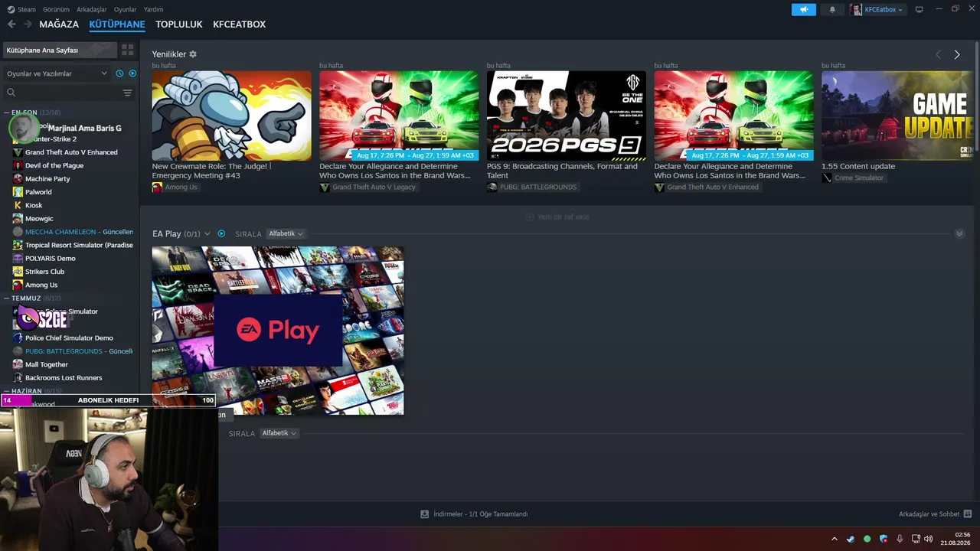This screenshot has width=980, height=551.
Task: Click PUBG: BATTLEGROUNDS tag under PGS 9 news
Action: (532, 187)
